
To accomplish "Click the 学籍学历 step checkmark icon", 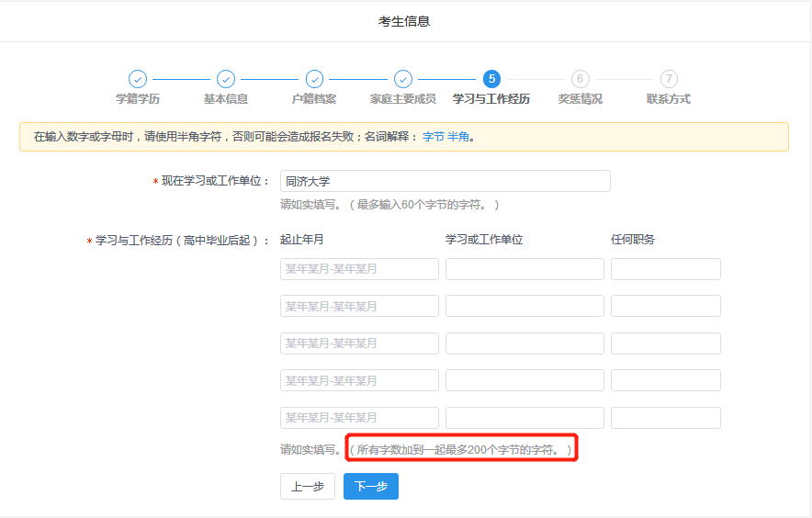I will click(x=137, y=79).
